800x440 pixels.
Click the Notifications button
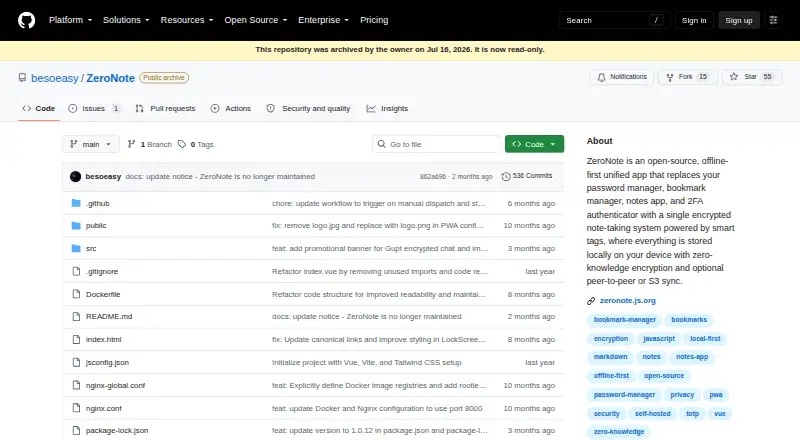pos(622,77)
